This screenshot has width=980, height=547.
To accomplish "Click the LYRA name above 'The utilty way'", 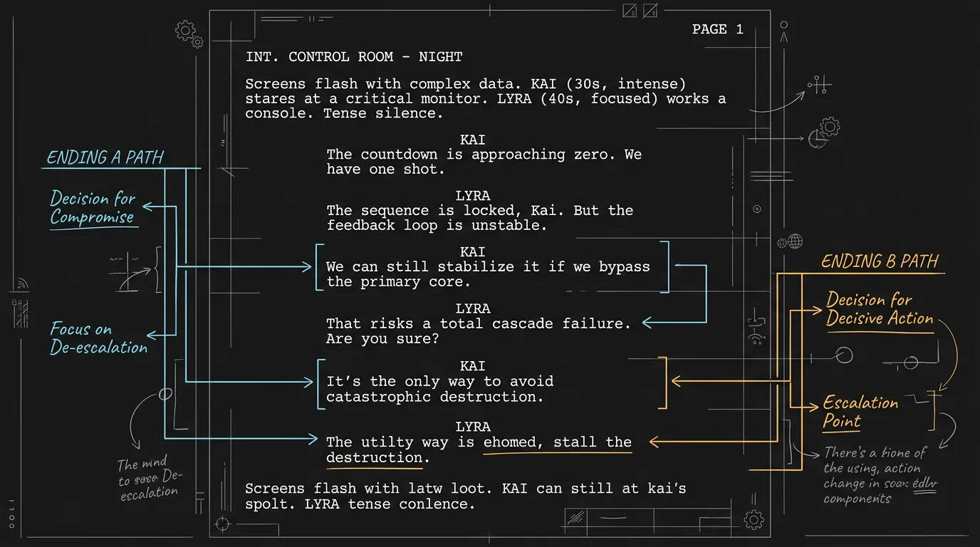I will point(473,426).
